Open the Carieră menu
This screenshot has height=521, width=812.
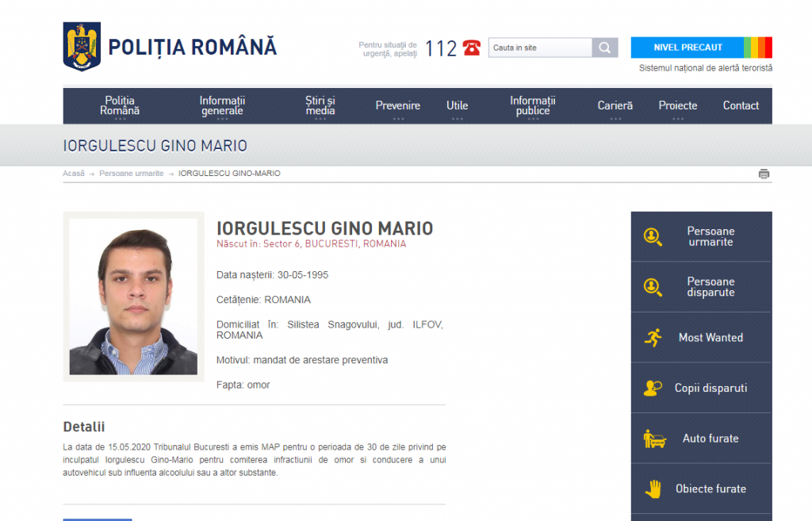point(615,105)
